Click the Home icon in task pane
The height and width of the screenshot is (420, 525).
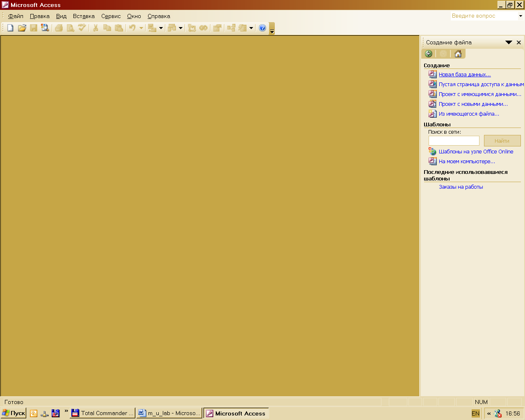coord(458,54)
